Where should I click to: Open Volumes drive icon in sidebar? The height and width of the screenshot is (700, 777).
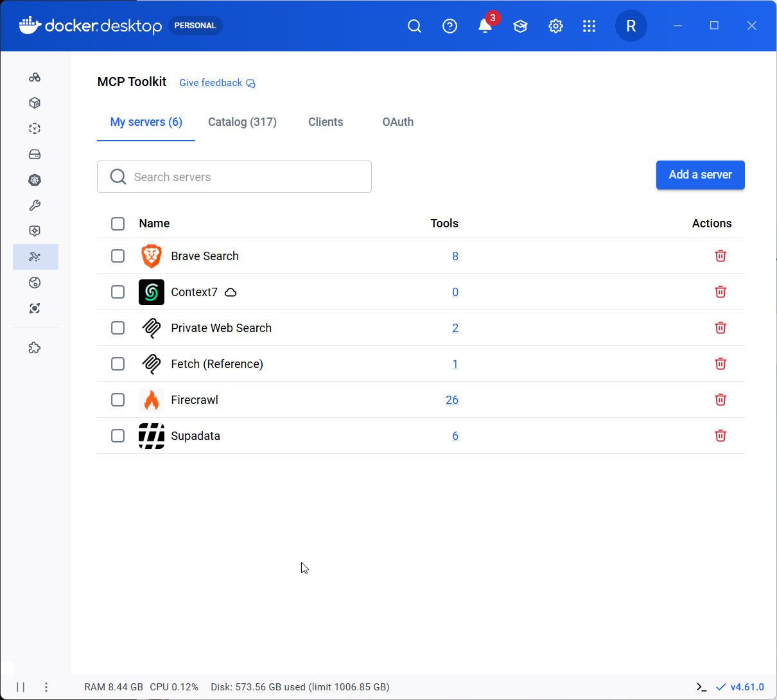(35, 154)
